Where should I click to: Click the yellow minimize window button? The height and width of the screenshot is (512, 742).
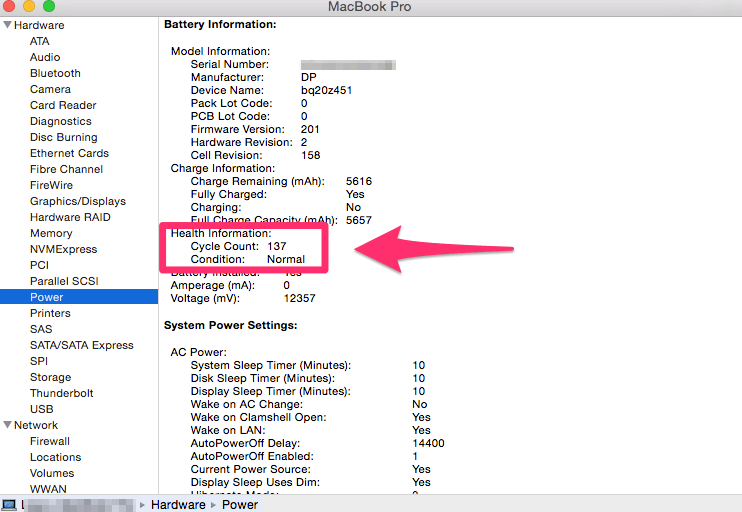tap(29, 6)
